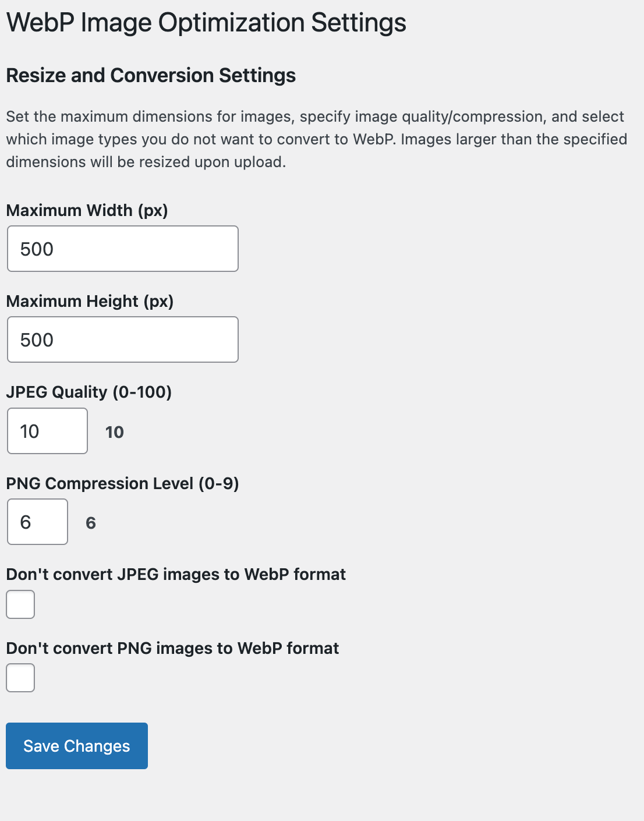Select the Maximum Height input box
644x821 pixels.
pos(123,339)
